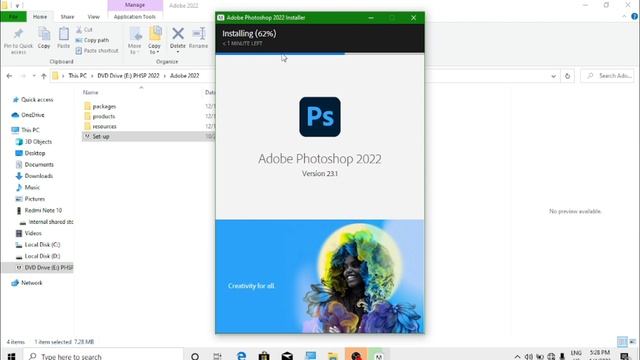This screenshot has height=360, width=640.
Task: Click the Rename icon in Organize group
Action: coord(199,33)
